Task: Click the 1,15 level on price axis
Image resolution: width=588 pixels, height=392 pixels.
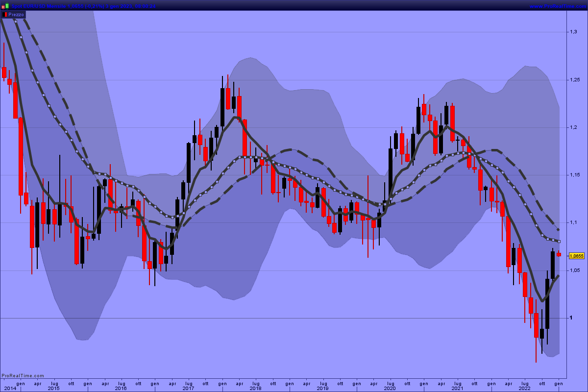Action: pyautogui.click(x=575, y=175)
